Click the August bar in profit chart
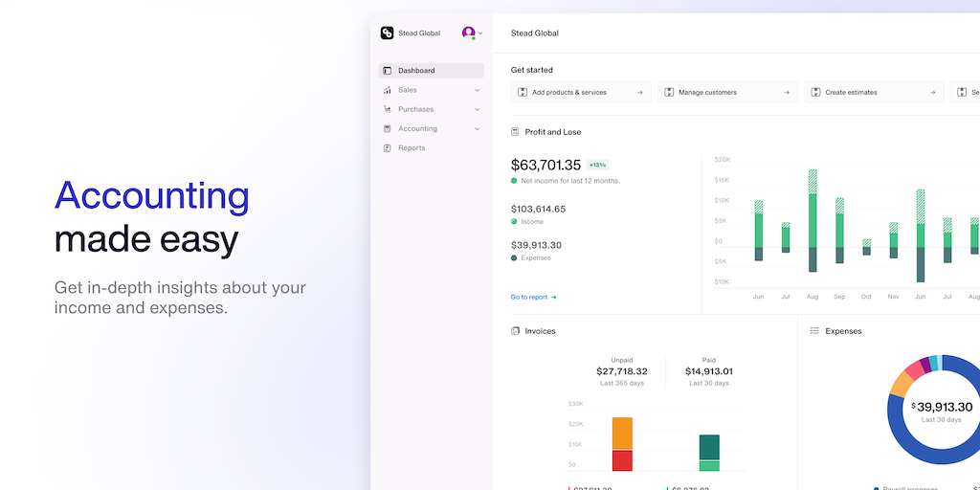 pyautogui.click(x=813, y=220)
